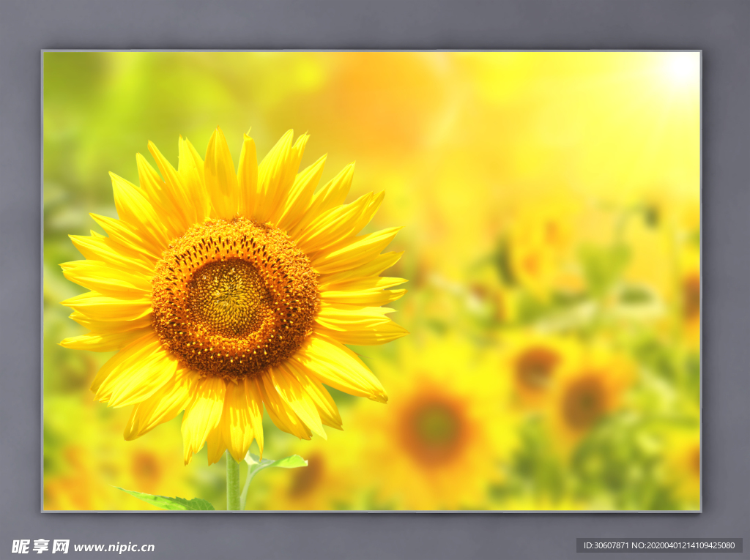
Task: Click the www.nipic.cn website address
Action: pyautogui.click(x=114, y=547)
